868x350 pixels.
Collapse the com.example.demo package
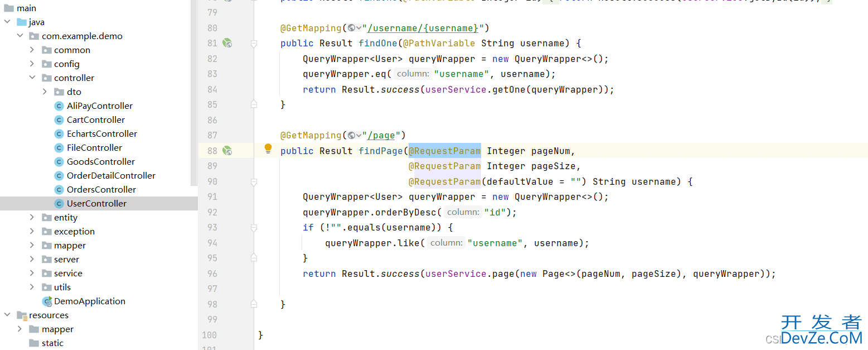click(20, 36)
